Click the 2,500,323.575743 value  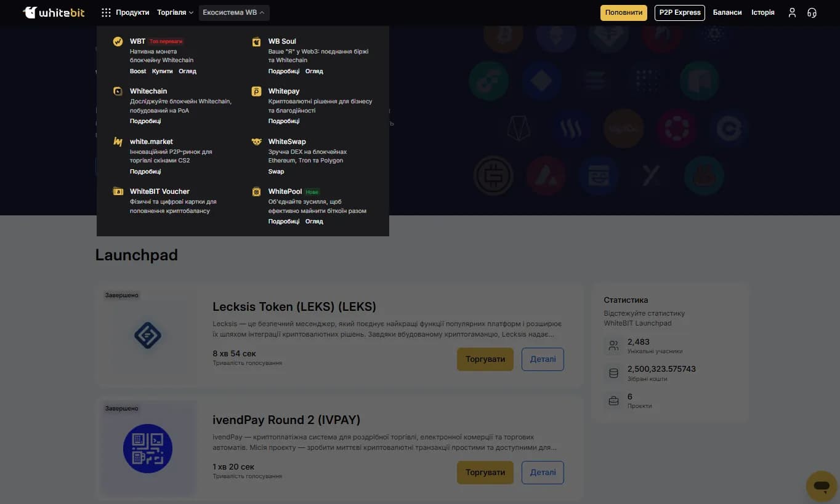661,369
